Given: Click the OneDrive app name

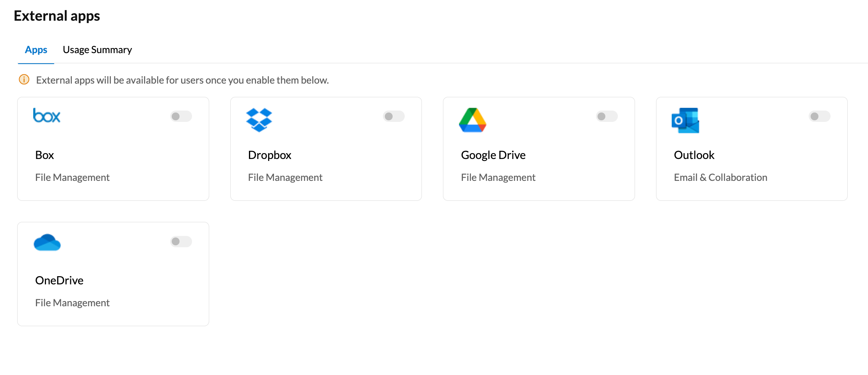Looking at the screenshot, I should point(59,280).
